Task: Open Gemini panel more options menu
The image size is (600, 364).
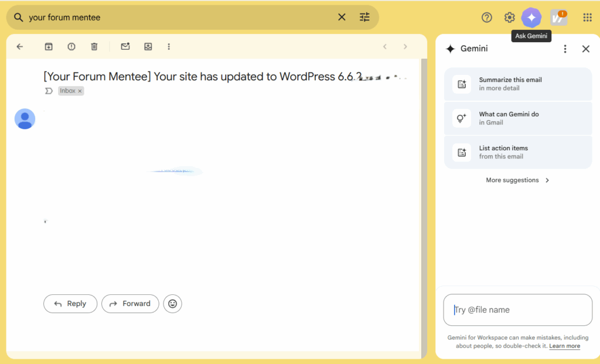Action: (x=565, y=49)
